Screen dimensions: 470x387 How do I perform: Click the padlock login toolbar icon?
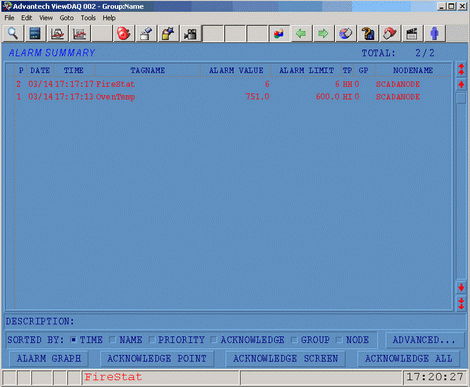[168, 33]
